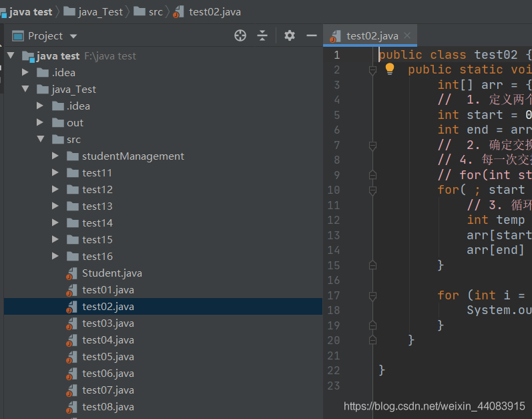The width and height of the screenshot is (532, 419).
Task: Click line number 16 in the gutter
Action: 334,280
